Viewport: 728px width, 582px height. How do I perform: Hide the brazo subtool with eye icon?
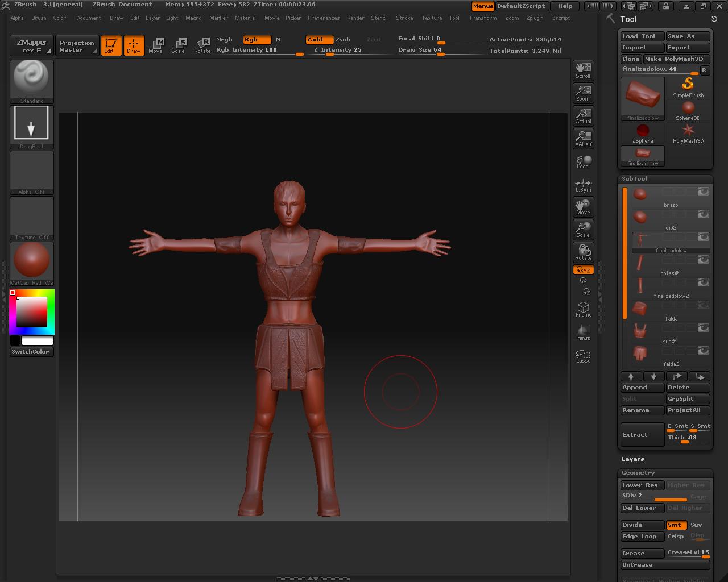[x=704, y=192]
